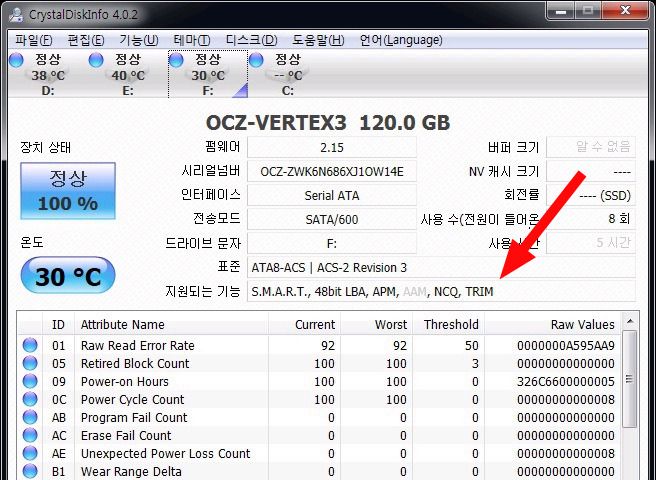The image size is (656, 480).
Task: Select the D: drive tab showing 38 °C
Action: 48,74
